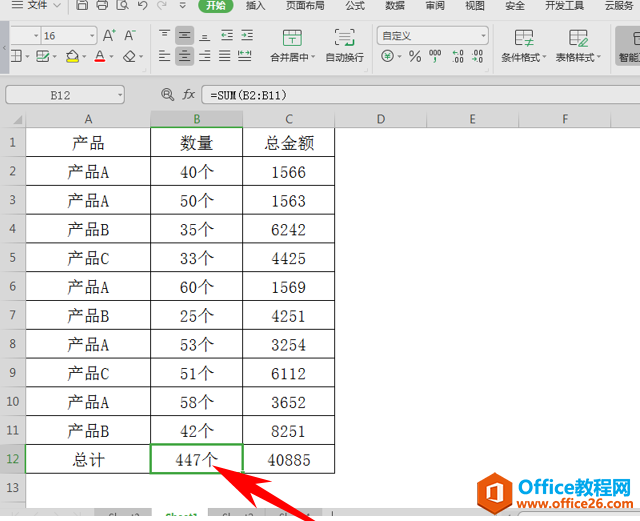This screenshot has width=640, height=521.
Task: Expand the 文件 menu arrow
Action: point(57,5)
